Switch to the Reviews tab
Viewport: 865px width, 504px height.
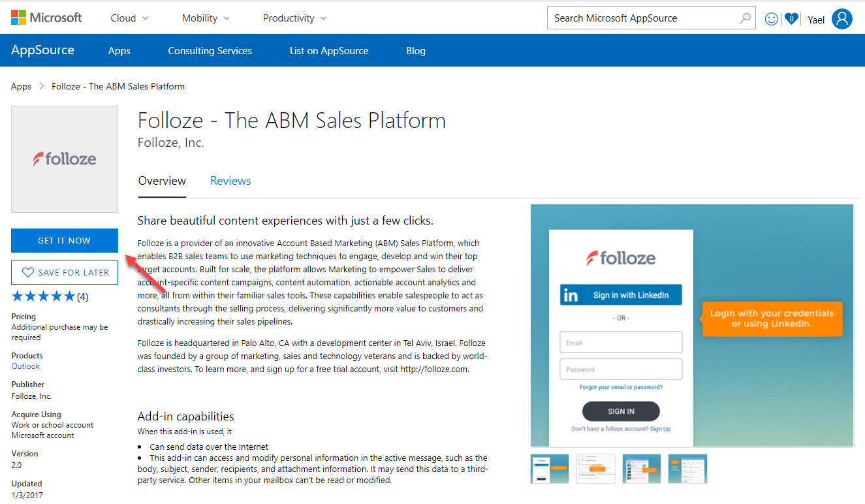pyautogui.click(x=230, y=181)
